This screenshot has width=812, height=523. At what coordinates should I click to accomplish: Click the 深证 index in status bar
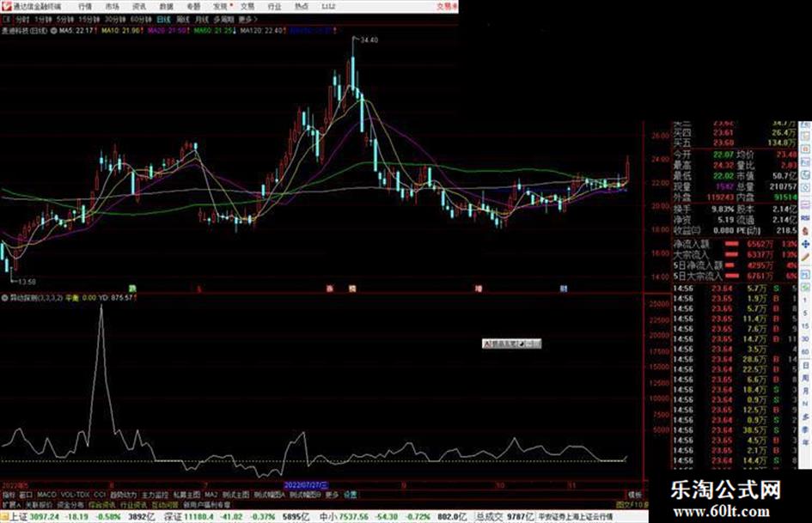click(173, 517)
